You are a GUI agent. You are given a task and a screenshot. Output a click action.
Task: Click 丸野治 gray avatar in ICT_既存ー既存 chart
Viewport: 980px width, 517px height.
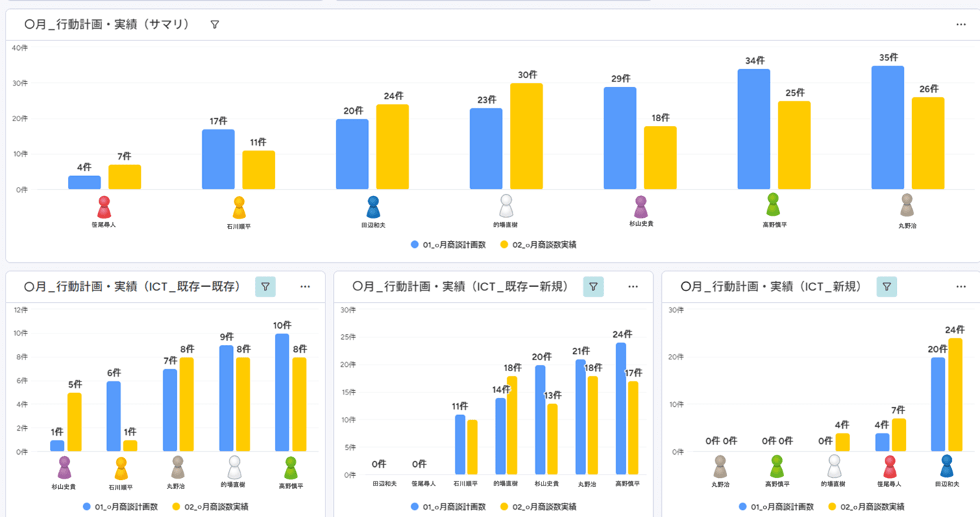178,467
